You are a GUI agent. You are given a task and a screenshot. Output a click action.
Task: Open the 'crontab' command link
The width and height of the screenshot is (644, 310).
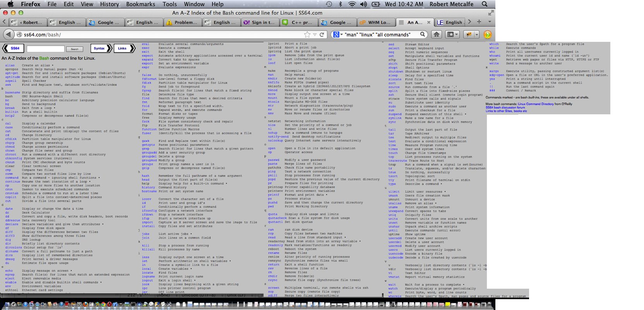12,193
